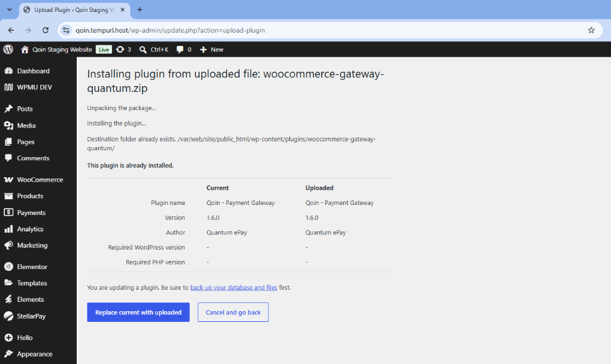Open the tab search chevron dropdown
The image size is (611, 364).
tap(9, 9)
